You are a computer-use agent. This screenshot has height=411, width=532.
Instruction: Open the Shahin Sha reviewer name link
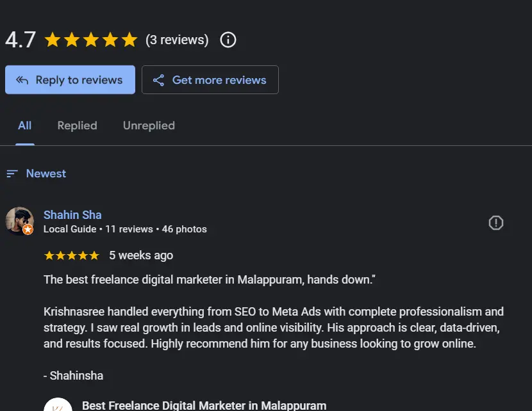pos(72,215)
